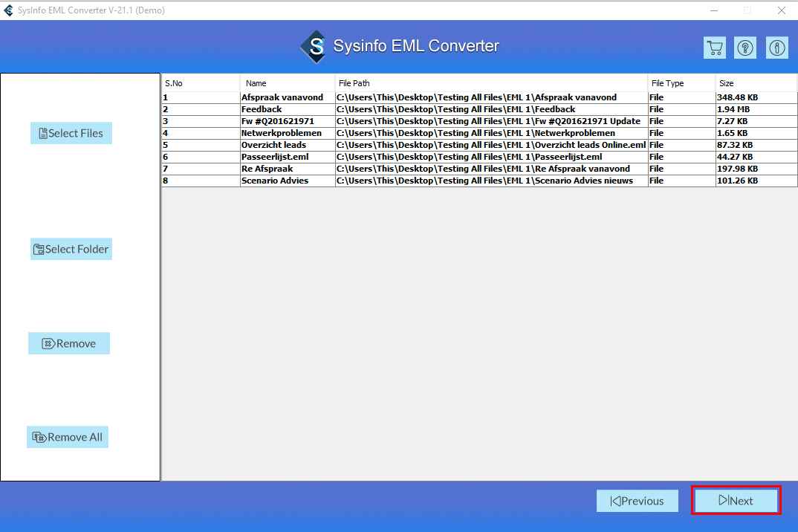The height and width of the screenshot is (532, 798).
Task: Select the Afspraak vanavond name cell
Action: point(288,97)
